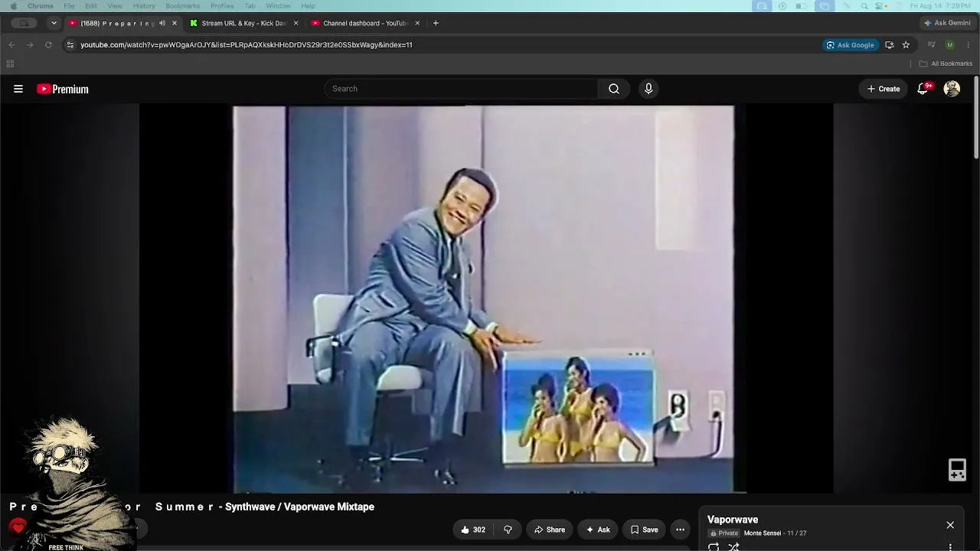Click the Ask button under the video

coord(598,530)
